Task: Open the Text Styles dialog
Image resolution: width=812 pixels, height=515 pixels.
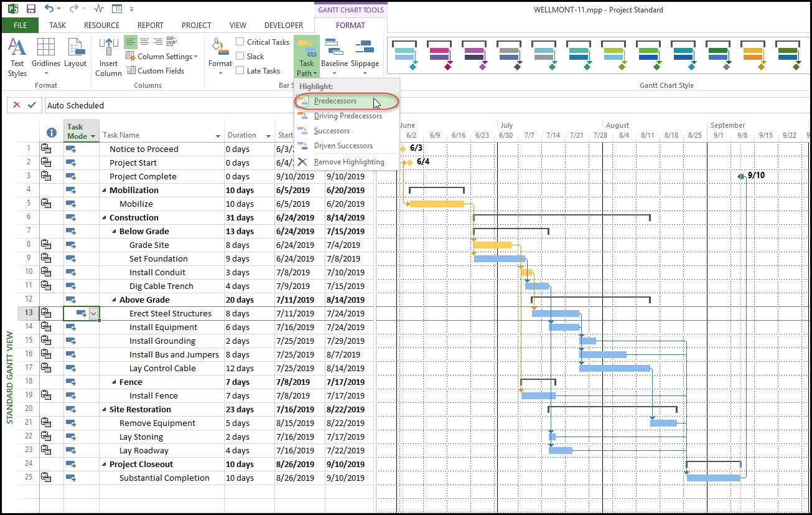Action: (x=17, y=56)
